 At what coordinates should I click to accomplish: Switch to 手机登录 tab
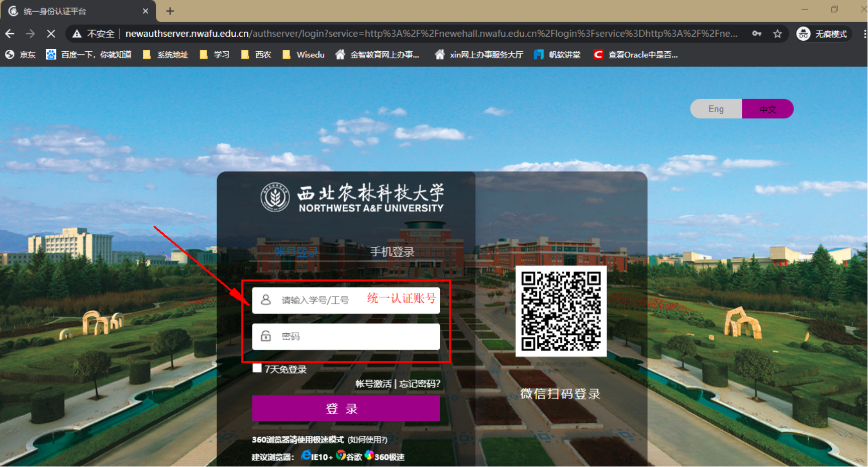point(392,252)
